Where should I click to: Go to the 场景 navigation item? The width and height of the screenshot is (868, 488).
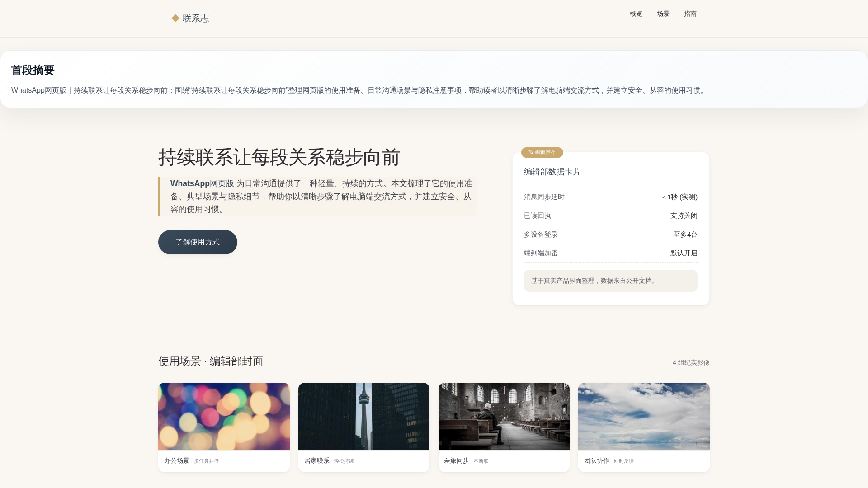click(663, 14)
